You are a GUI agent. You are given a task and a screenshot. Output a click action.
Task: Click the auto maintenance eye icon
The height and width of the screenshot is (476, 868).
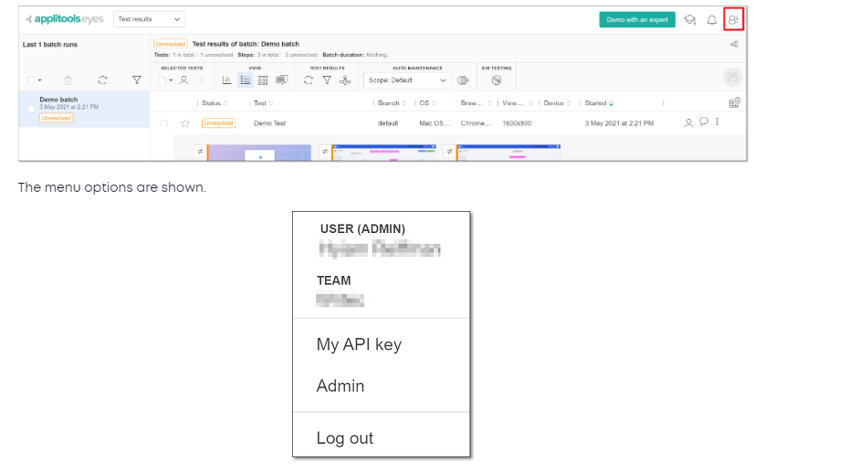463,80
